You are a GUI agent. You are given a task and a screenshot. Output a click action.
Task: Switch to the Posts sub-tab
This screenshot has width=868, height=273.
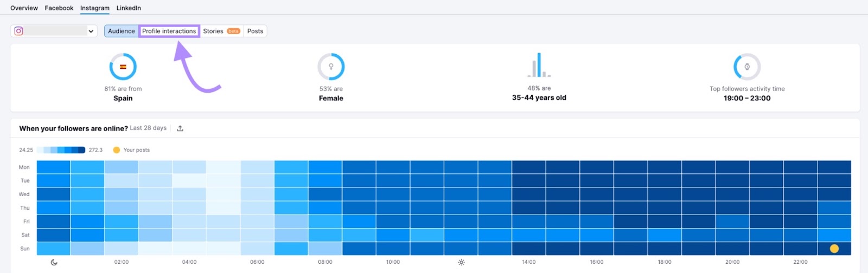pos(255,31)
